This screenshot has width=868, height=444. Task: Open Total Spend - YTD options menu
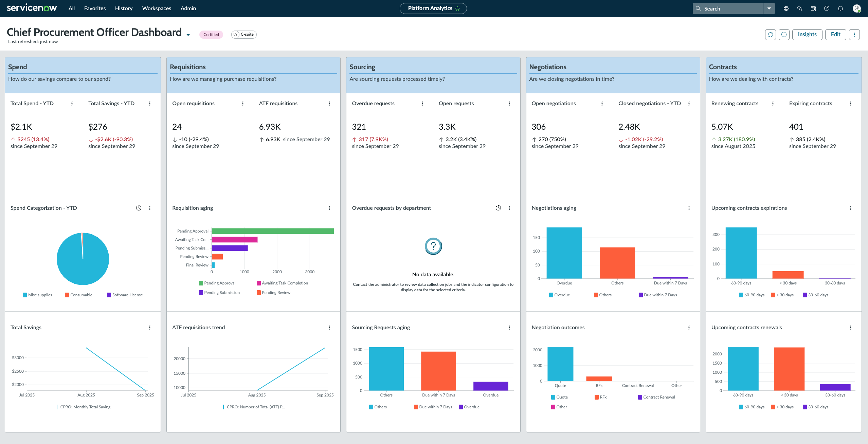[72, 104]
